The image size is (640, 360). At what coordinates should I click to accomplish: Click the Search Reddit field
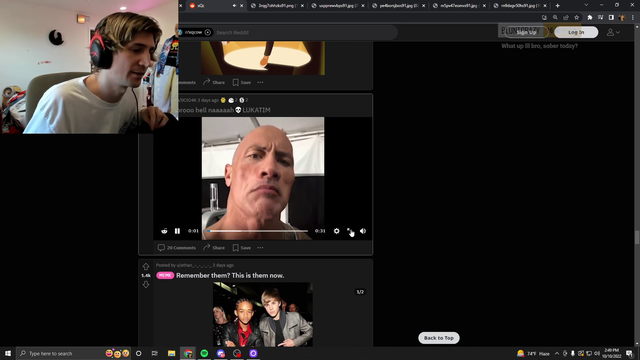pos(305,32)
